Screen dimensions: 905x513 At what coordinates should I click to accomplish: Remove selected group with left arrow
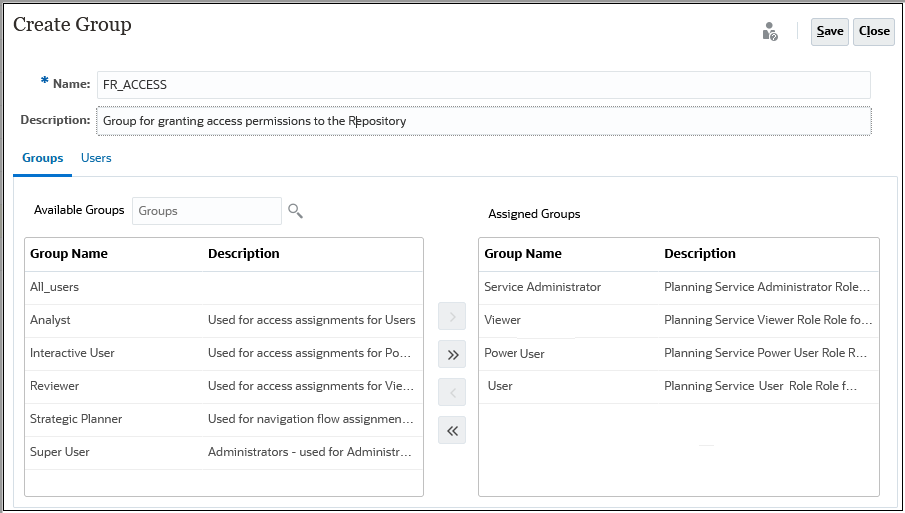(452, 393)
